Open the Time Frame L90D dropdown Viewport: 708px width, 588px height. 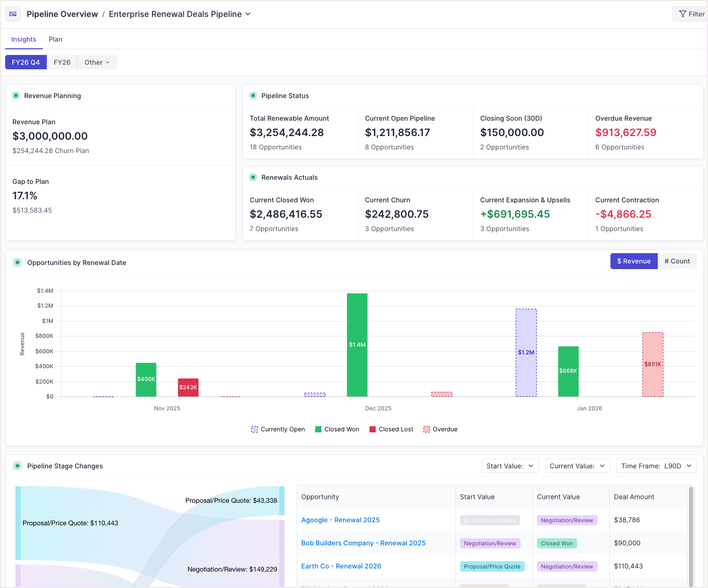point(656,466)
